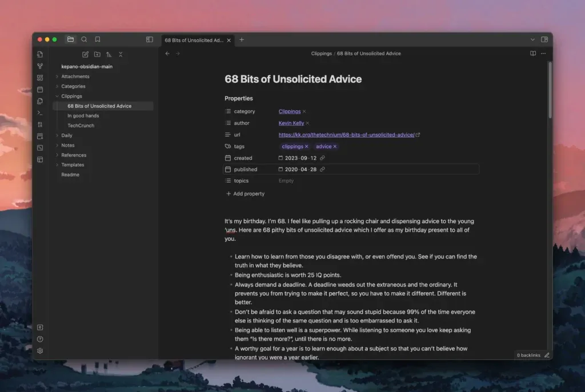Open created date note link icon
Viewport: 585px width, 392px height.
(322, 158)
